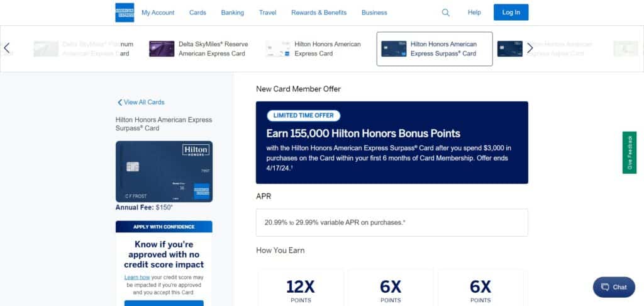The width and height of the screenshot is (644, 306).
Task: Click Earn 155,000 Hilton Honors Bonus Points heading
Action: [363, 133]
